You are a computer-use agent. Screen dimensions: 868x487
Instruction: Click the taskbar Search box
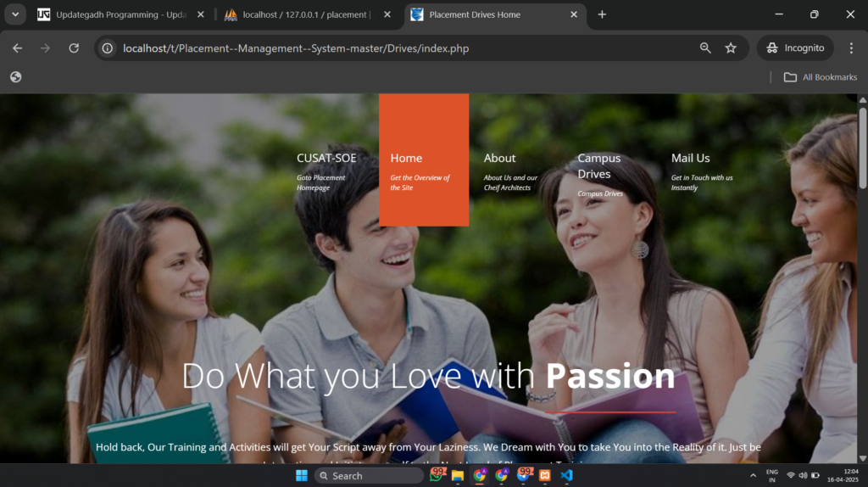click(369, 476)
